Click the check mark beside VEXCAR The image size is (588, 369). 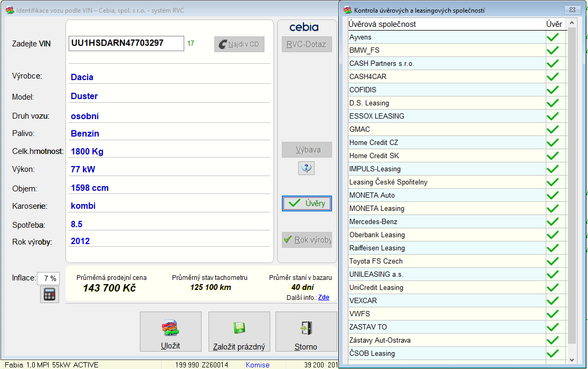pyautogui.click(x=553, y=300)
